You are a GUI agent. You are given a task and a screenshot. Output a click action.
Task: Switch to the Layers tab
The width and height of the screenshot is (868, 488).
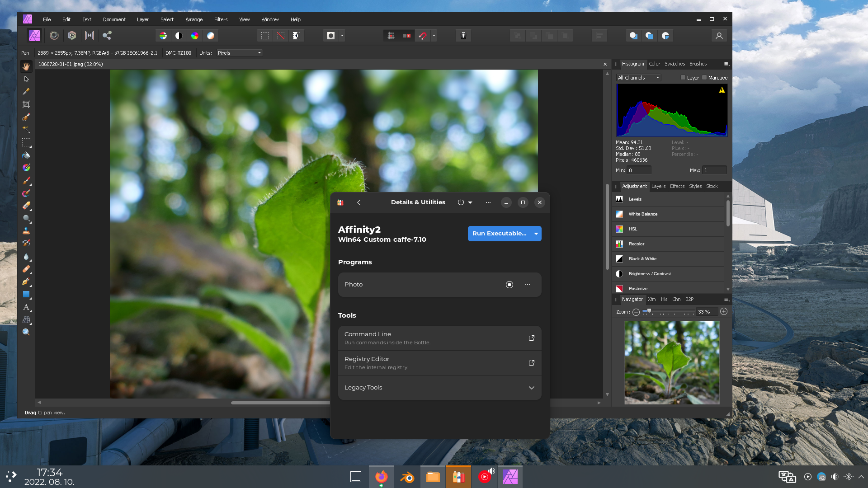tap(658, 186)
